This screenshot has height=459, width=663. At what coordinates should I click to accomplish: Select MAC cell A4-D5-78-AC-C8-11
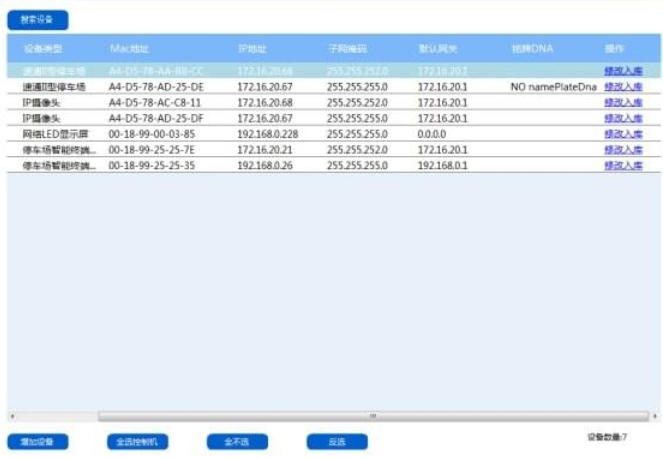pyautogui.click(x=155, y=102)
